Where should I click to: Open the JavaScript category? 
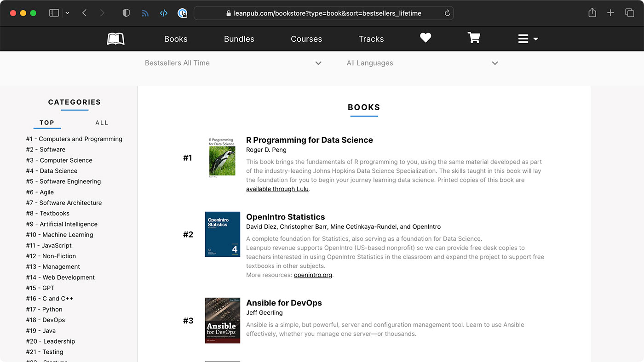[x=49, y=245]
